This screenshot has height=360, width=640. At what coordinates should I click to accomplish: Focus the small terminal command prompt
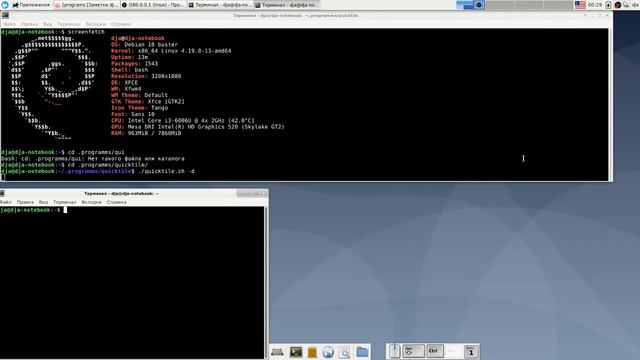click(65, 210)
